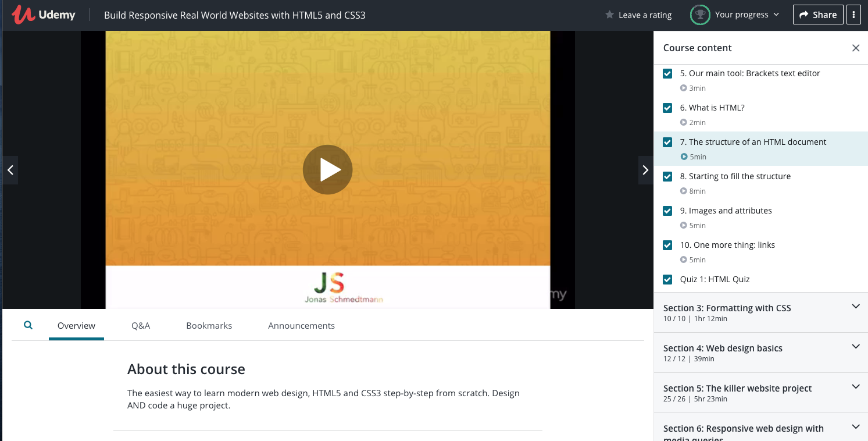Go to next lecture arrow
The width and height of the screenshot is (868, 441).
coord(645,170)
